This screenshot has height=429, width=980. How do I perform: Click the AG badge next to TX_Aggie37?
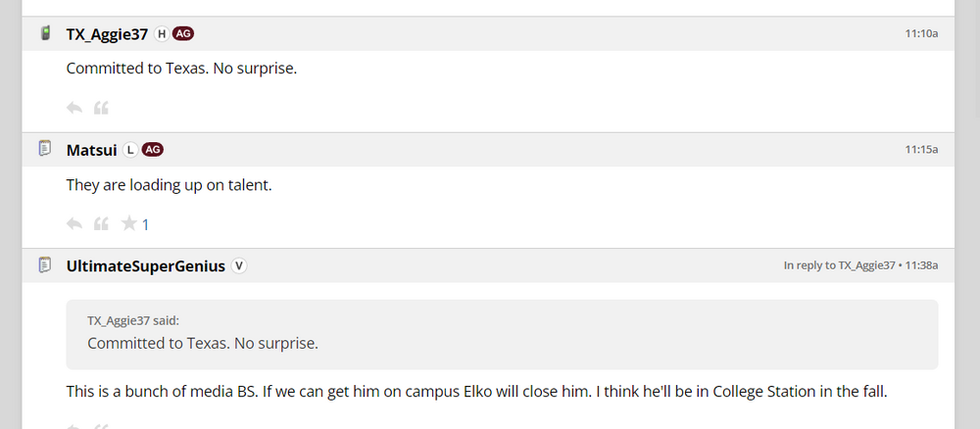[x=183, y=33]
